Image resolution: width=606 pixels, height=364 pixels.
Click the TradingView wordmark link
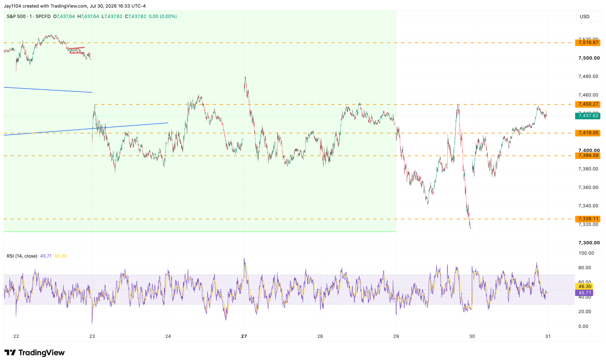coord(42,353)
